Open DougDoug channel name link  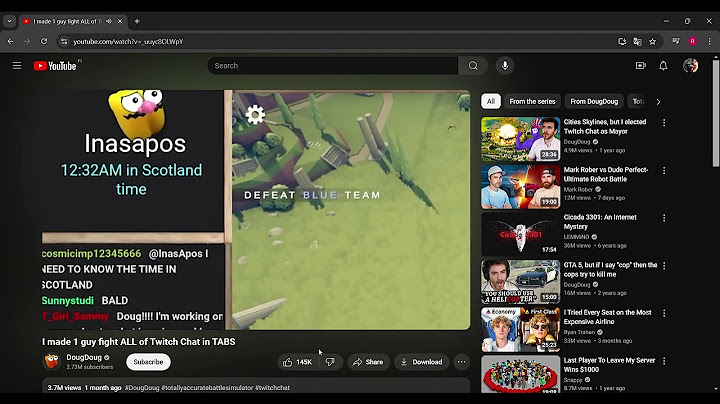click(x=84, y=357)
